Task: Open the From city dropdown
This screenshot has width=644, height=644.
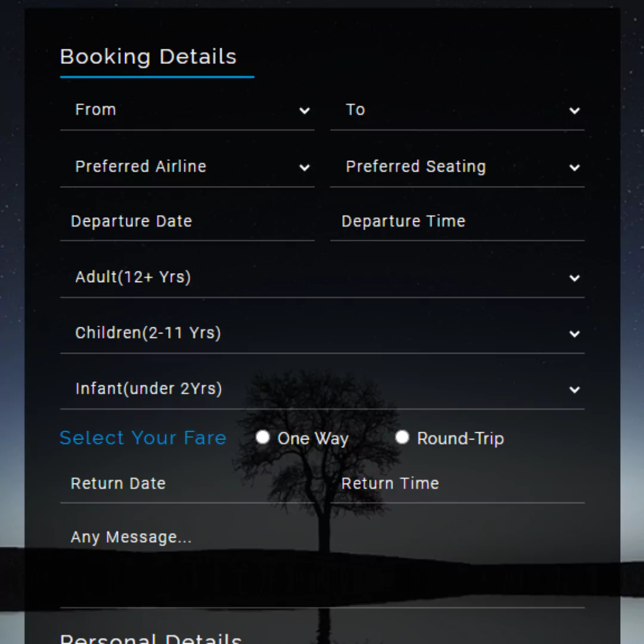Action: 187,110
